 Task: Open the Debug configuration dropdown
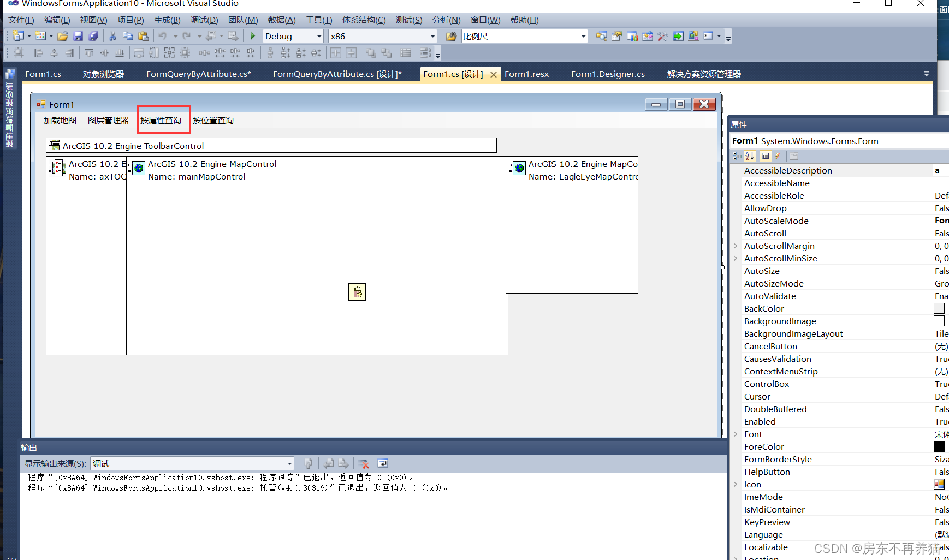319,36
